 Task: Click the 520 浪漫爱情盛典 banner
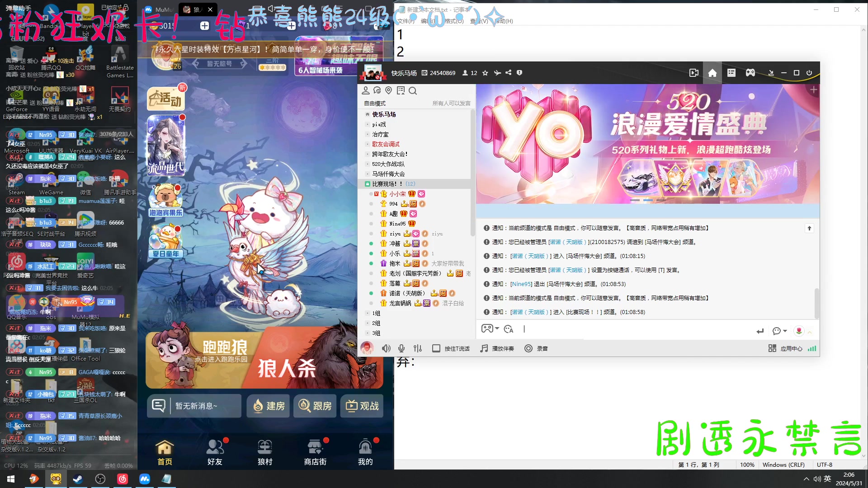coord(647,144)
